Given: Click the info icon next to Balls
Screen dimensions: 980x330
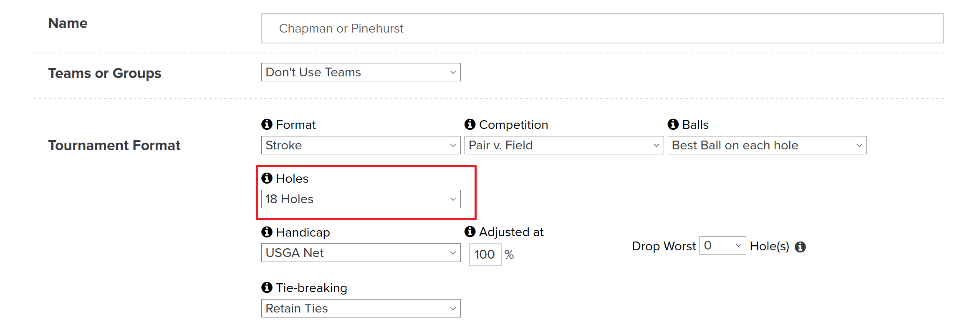Looking at the screenshot, I should pos(673,124).
